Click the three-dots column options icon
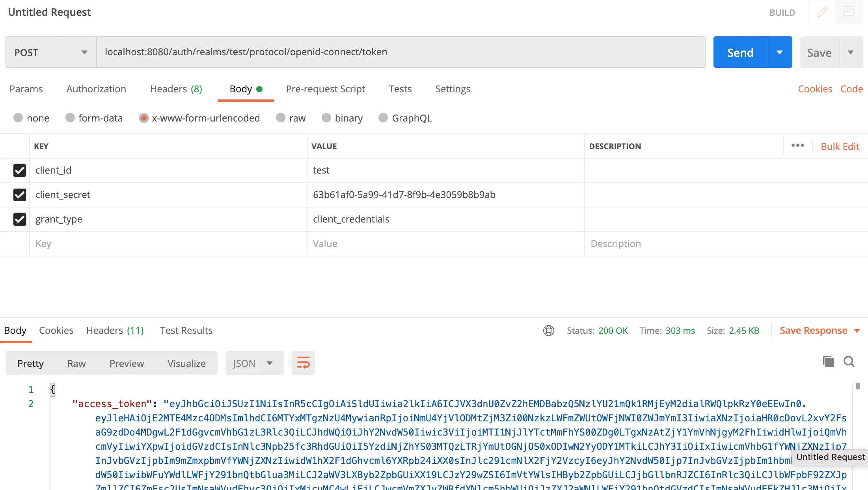Image resolution: width=868 pixels, height=490 pixels. point(797,146)
